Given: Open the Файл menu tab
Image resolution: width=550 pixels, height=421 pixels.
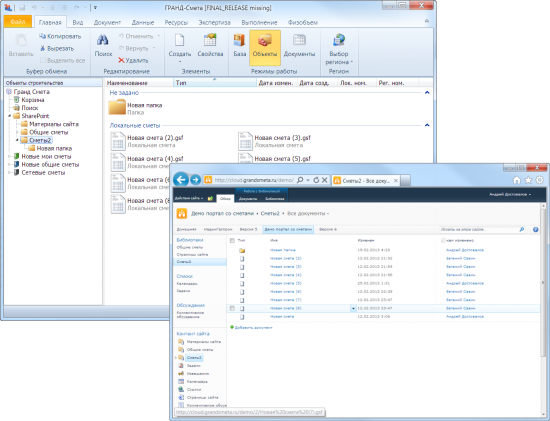Looking at the screenshot, I should point(18,22).
